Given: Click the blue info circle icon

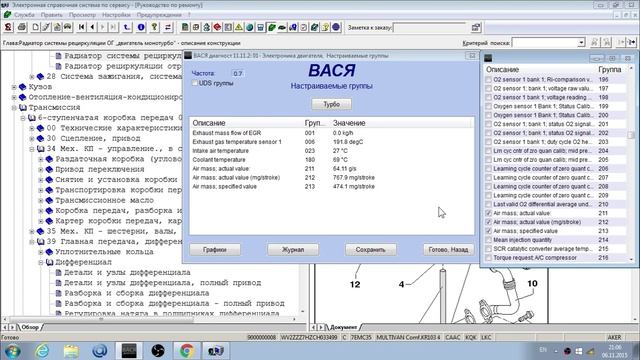Looking at the screenshot, I should 141,27.
